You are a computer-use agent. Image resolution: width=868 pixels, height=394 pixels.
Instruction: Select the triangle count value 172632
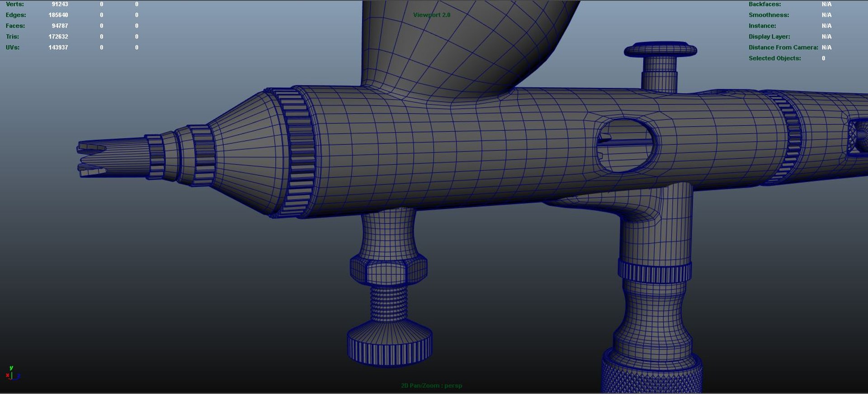(58, 37)
